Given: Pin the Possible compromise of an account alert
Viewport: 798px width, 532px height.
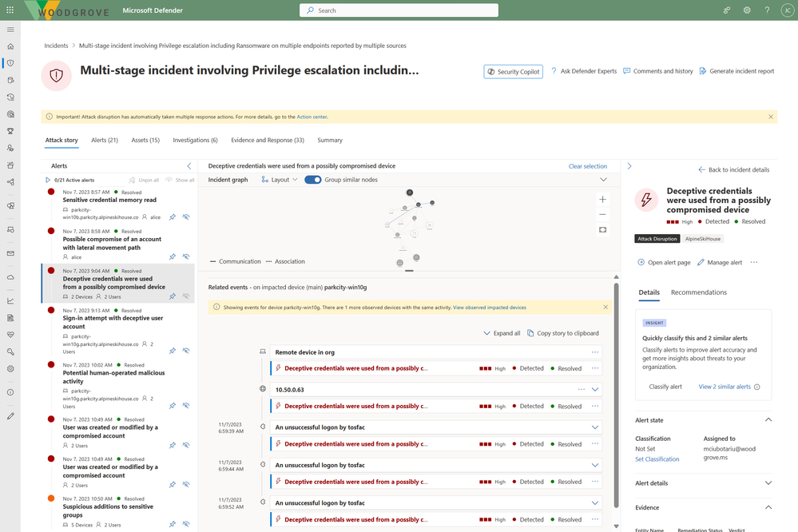Looking at the screenshot, I should pyautogui.click(x=173, y=256).
